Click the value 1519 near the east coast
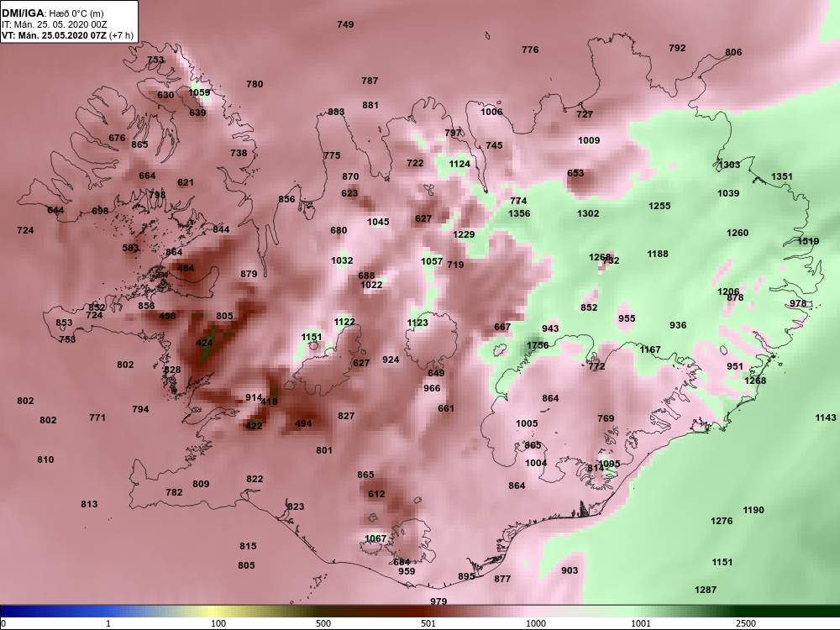Screen dimensions: 840x630 point(808,242)
